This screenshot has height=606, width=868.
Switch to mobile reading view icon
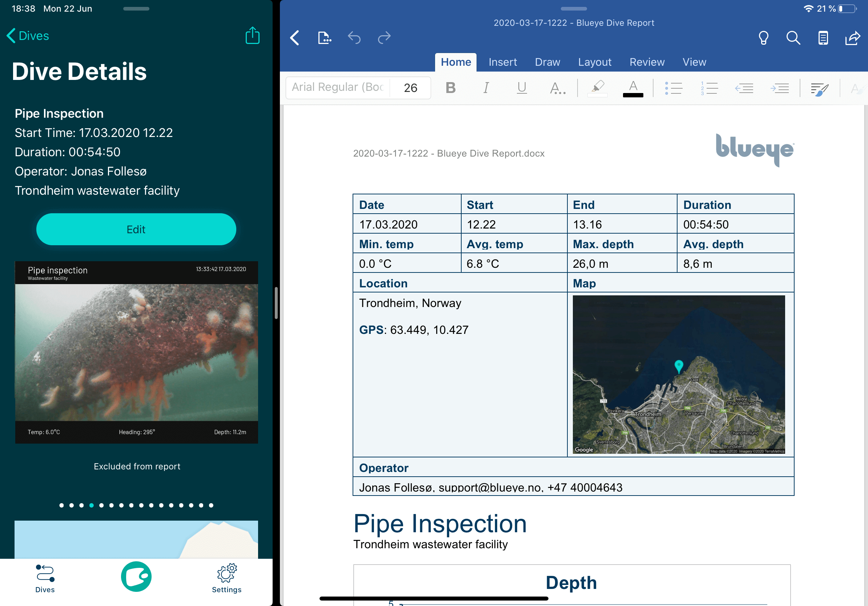coord(823,38)
